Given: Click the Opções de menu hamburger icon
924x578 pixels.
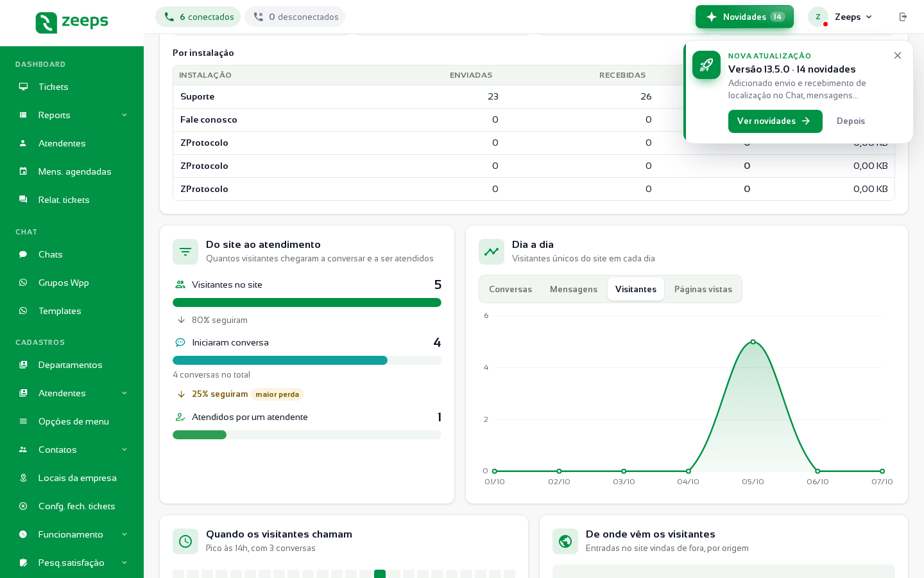Looking at the screenshot, I should (x=23, y=421).
